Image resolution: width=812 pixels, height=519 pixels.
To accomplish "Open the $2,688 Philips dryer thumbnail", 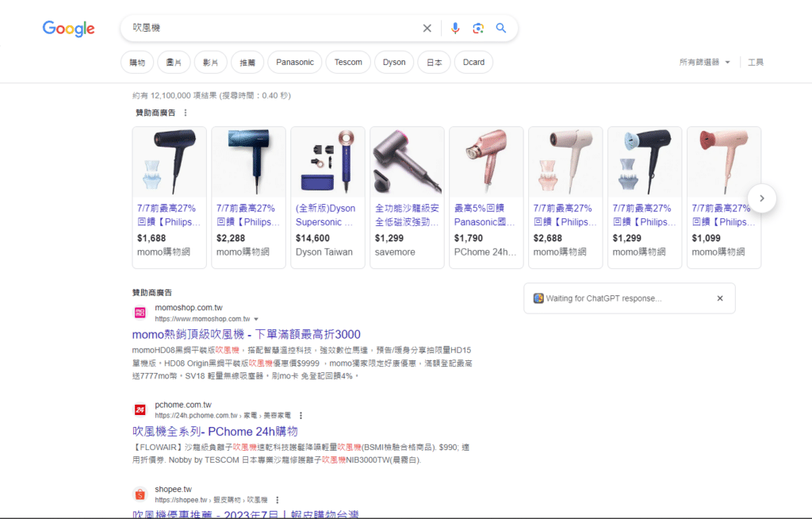I will click(x=565, y=162).
